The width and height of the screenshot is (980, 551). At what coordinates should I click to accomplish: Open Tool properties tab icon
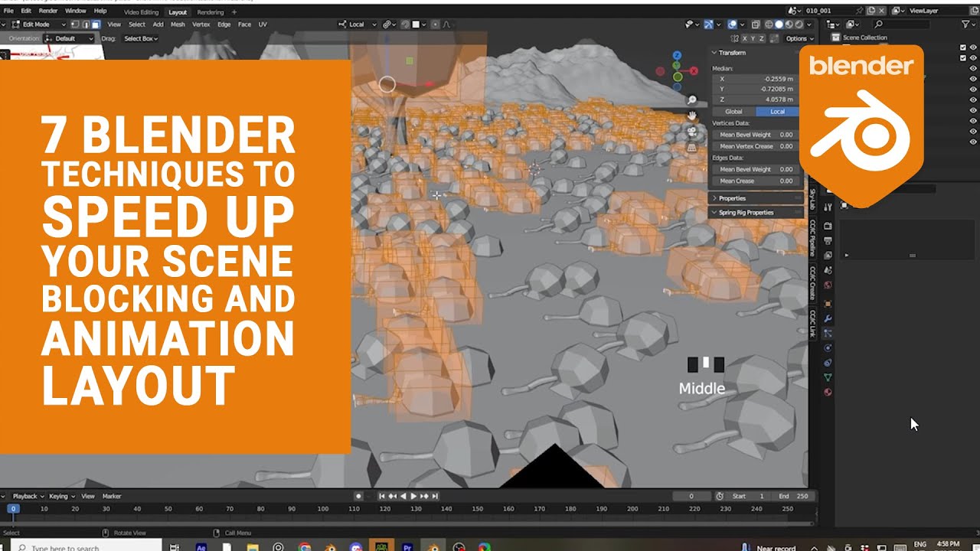[828, 207]
